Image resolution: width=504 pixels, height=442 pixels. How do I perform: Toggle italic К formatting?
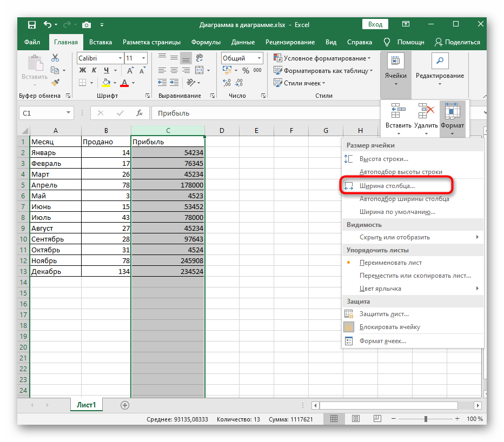pos(94,70)
